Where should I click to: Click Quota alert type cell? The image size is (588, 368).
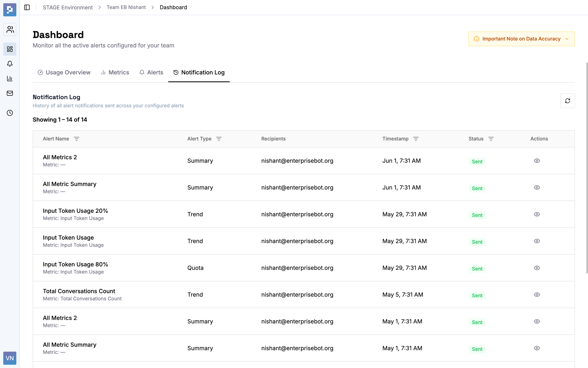click(195, 268)
